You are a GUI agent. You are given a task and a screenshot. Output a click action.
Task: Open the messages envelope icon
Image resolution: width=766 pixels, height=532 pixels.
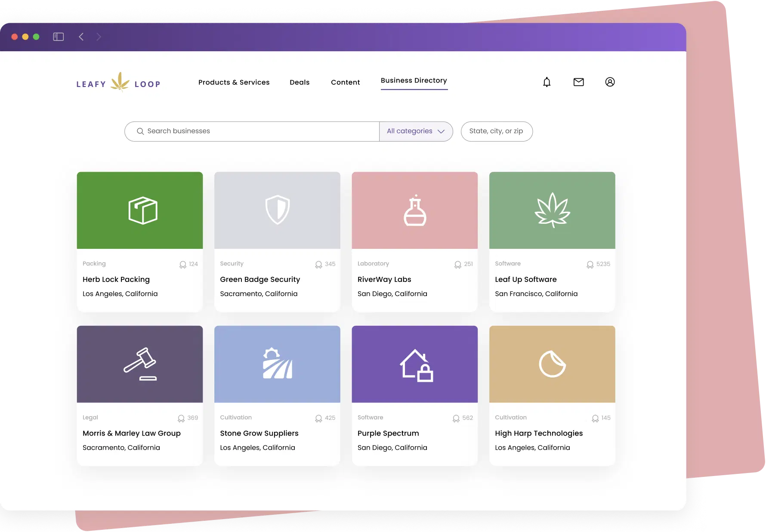click(578, 82)
